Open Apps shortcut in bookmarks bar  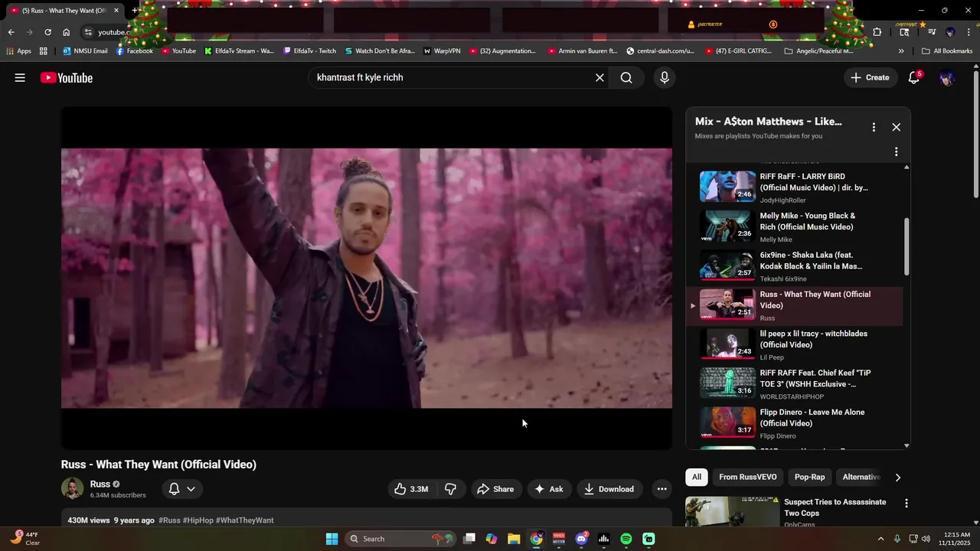(18, 51)
